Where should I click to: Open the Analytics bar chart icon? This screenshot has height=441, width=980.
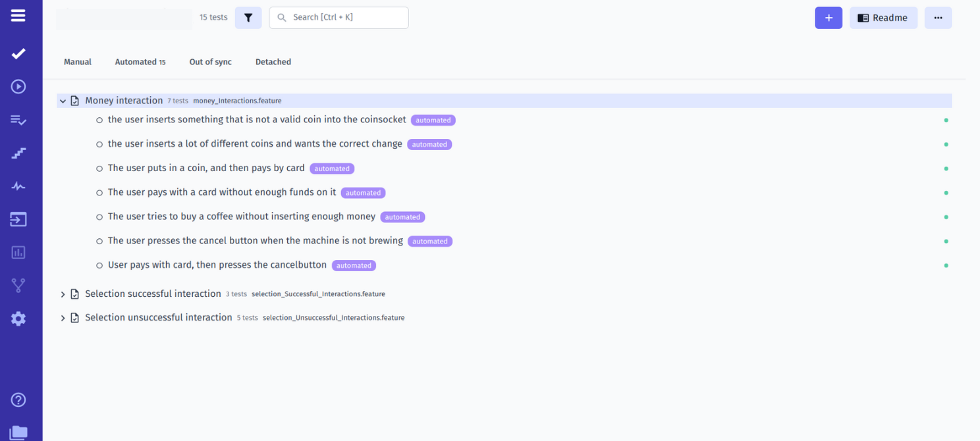(x=18, y=253)
